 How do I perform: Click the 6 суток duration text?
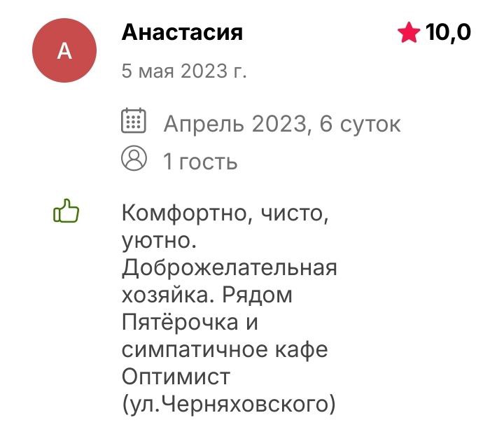(x=360, y=125)
